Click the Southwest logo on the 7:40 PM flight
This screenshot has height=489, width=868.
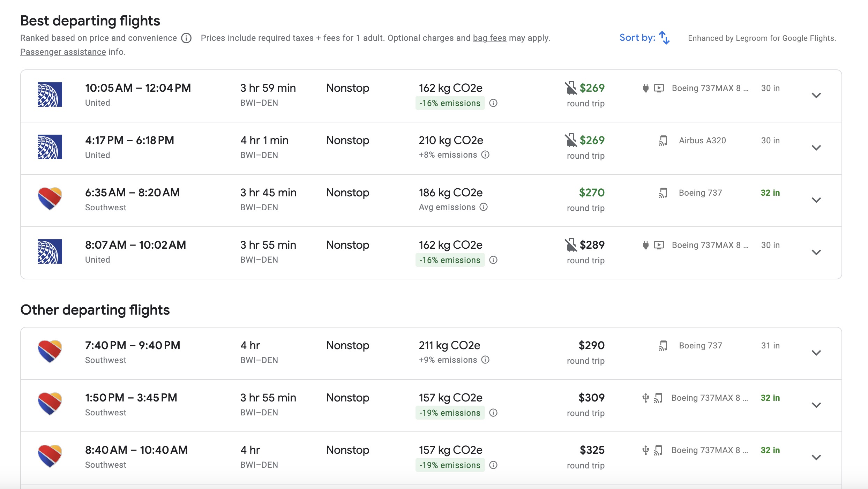(50, 352)
